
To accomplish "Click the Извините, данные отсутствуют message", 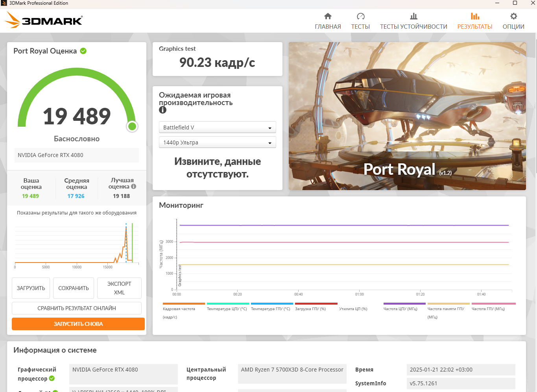I will [x=218, y=168].
